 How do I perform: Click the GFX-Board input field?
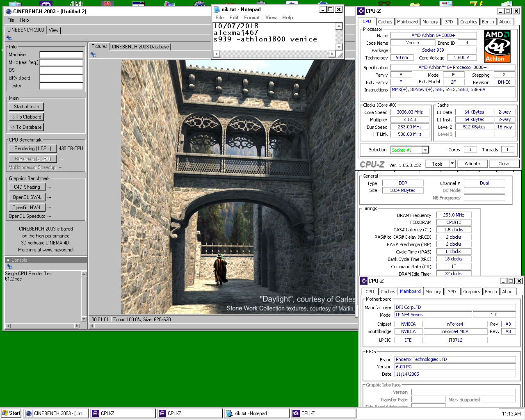click(x=62, y=78)
